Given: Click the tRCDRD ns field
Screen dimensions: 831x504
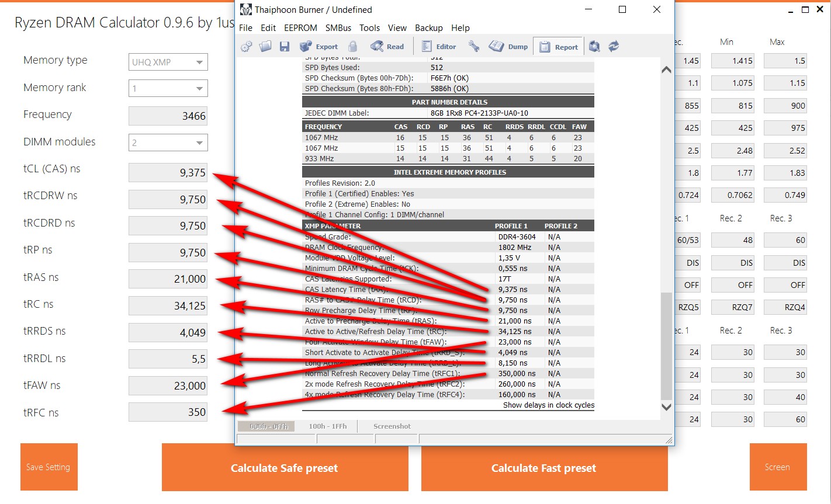Looking at the screenshot, I should point(168,225).
